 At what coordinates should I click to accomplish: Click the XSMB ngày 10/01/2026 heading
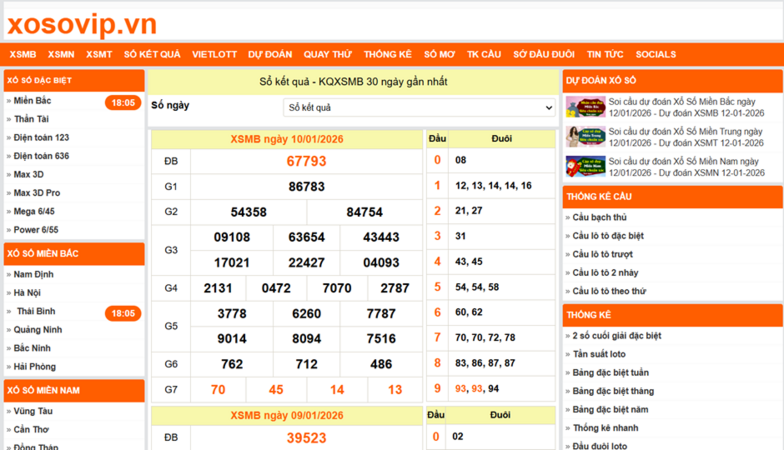(x=286, y=139)
